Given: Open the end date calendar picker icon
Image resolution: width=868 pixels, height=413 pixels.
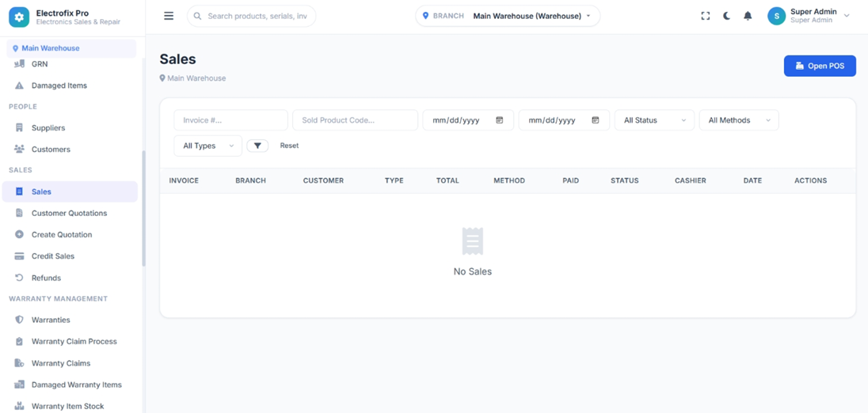Looking at the screenshot, I should 596,120.
